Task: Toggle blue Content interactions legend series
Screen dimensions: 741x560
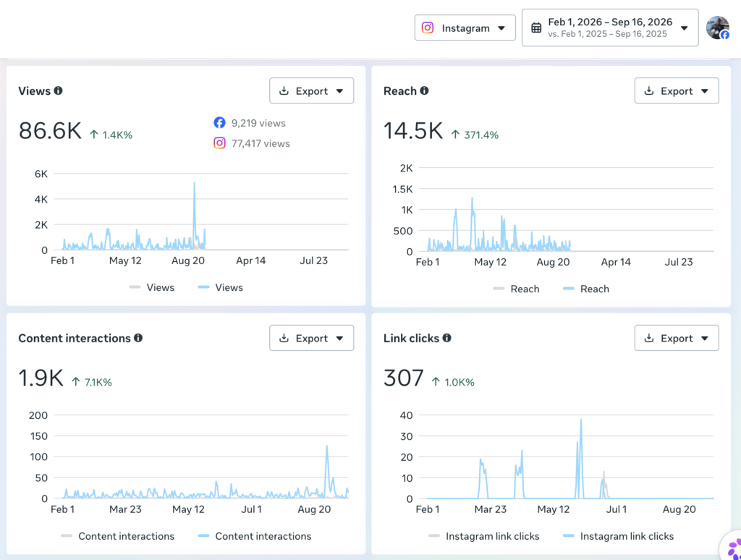Action: (255, 536)
